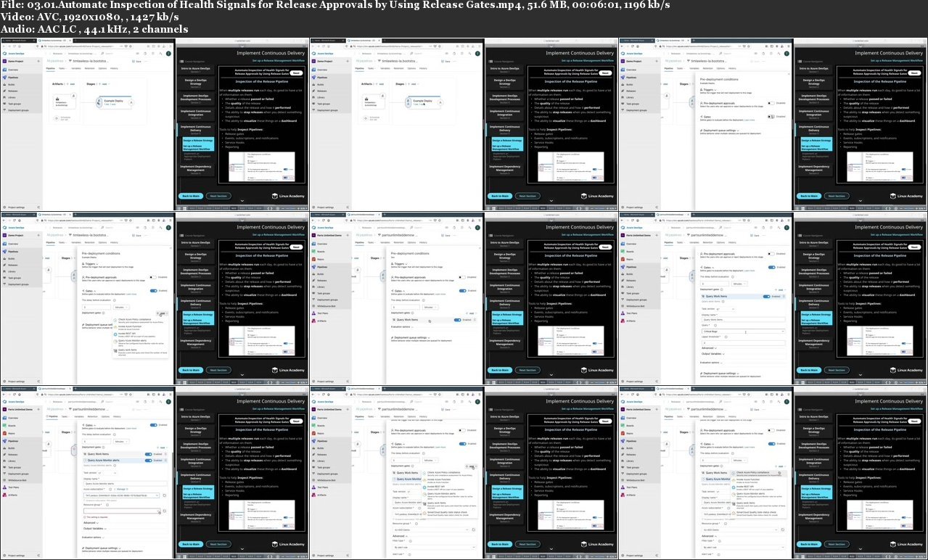928x560 pixels.
Task: Toggle Pre-deployment approvals in the Gates-disabled frame
Action: [771, 103]
